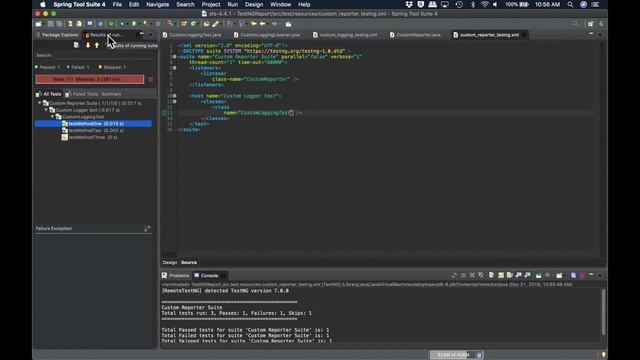Screen dimensions: 640x360
Task: Fold the listeners element at line 5
Action: pyautogui.click(x=174, y=68)
